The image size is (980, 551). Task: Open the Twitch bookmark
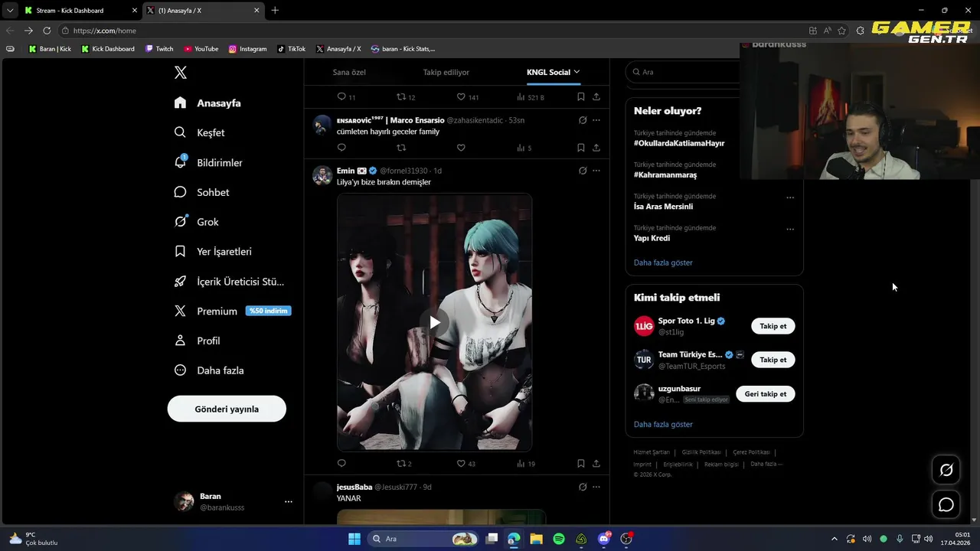click(159, 49)
